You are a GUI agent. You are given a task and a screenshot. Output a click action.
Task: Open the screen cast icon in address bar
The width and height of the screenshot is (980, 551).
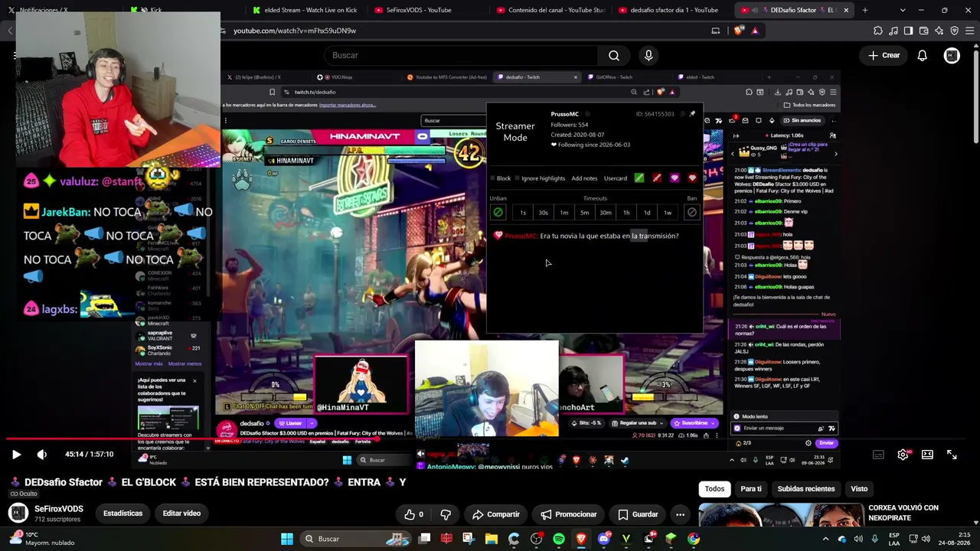pos(716,31)
